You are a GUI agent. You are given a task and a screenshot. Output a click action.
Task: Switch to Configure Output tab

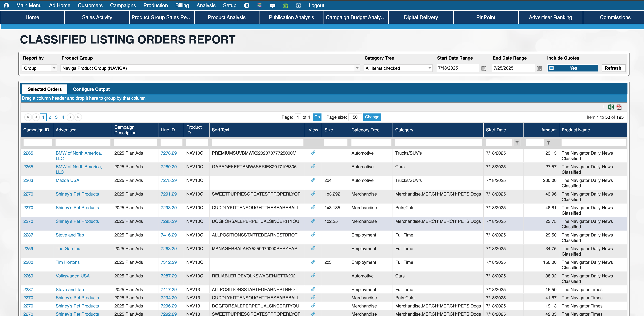[91, 89]
